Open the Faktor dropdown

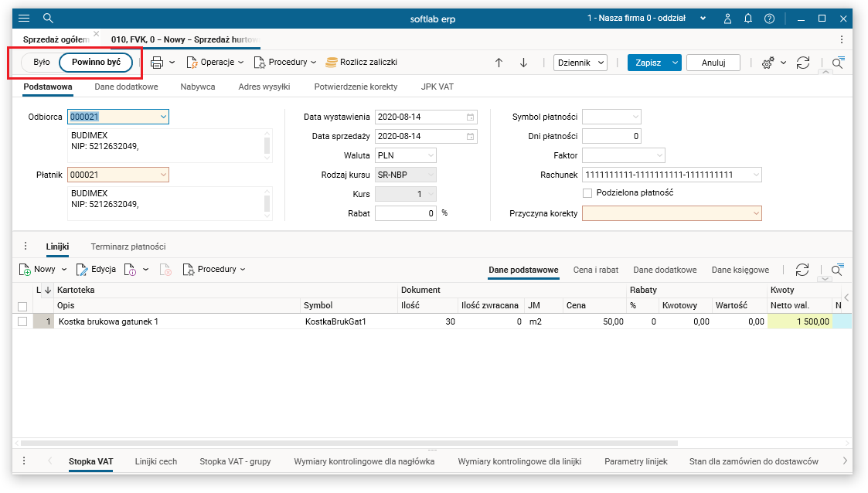pos(659,156)
